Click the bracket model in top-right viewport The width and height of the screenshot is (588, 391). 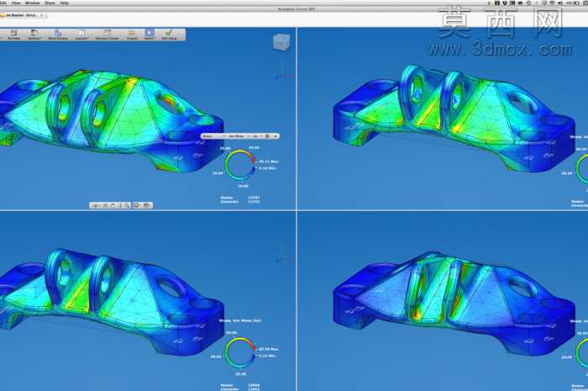coord(454,119)
